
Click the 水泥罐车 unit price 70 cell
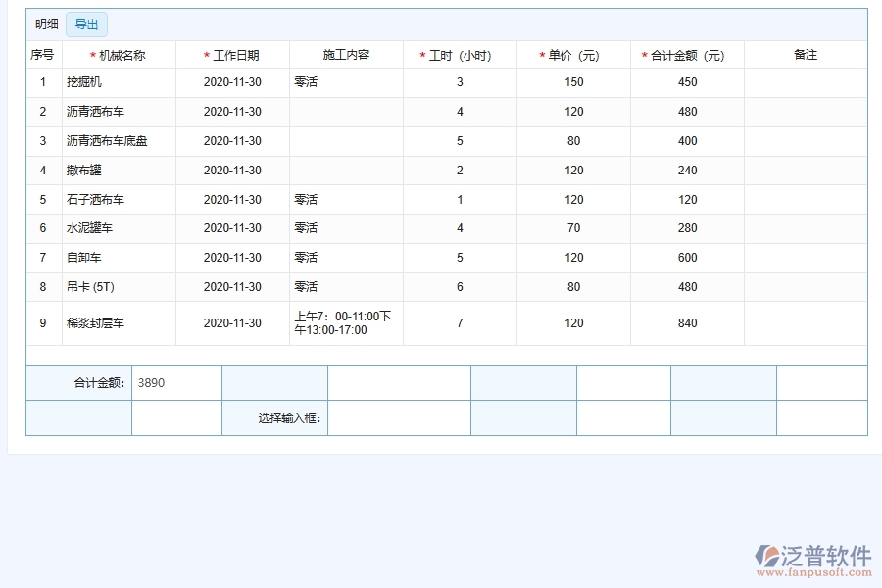tap(573, 228)
